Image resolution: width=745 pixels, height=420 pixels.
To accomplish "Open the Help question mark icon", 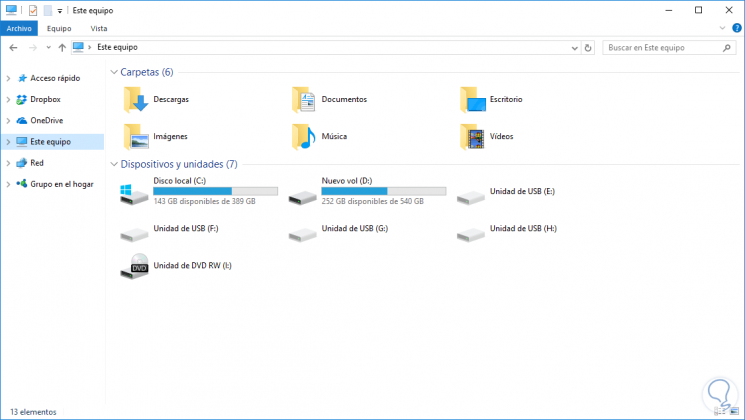I will (x=736, y=28).
